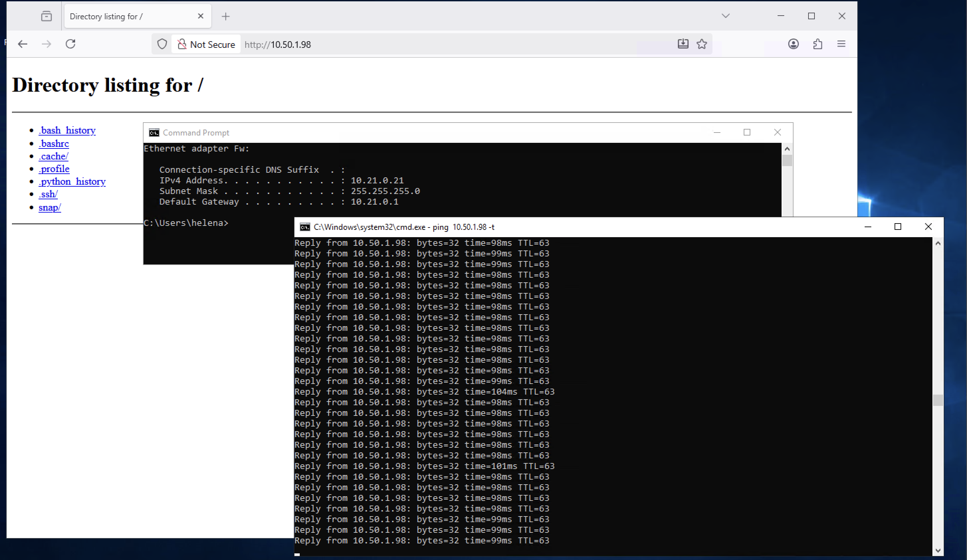This screenshot has height=560, width=967.
Task: Close the Directory listing tab
Action: [200, 16]
